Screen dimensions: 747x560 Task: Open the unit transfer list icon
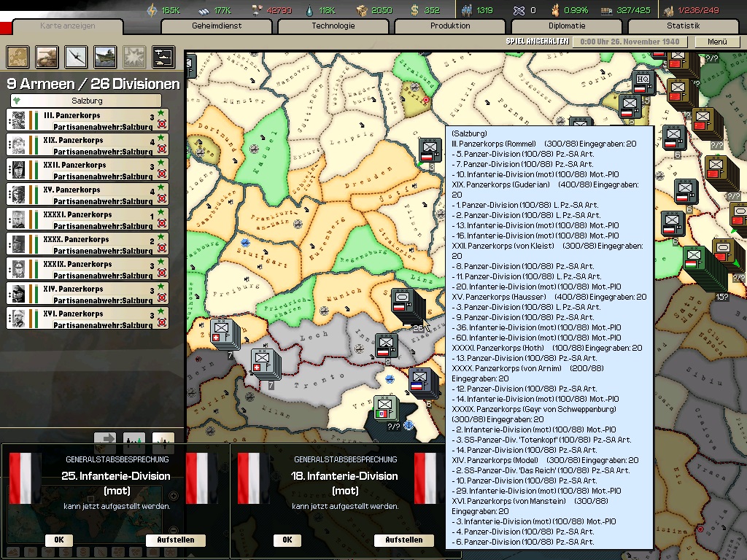(163, 56)
